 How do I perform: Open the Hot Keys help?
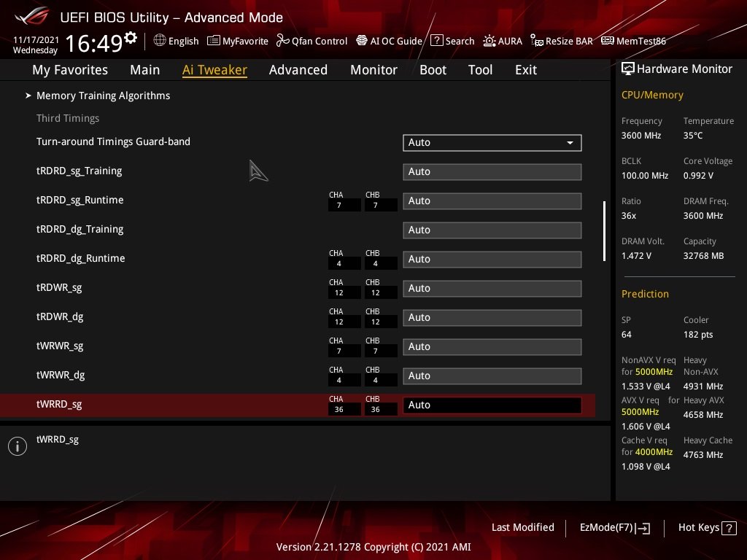(707, 528)
